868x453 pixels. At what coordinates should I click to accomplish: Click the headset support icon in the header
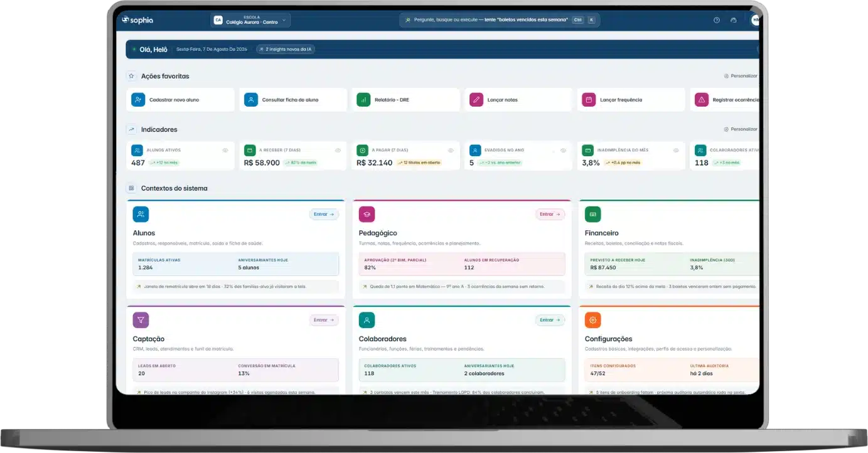click(734, 20)
